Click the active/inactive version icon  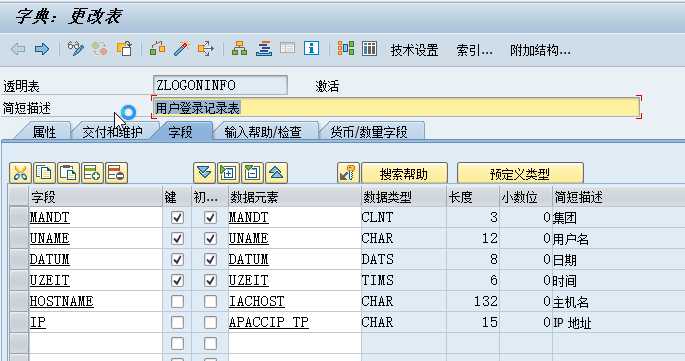100,49
